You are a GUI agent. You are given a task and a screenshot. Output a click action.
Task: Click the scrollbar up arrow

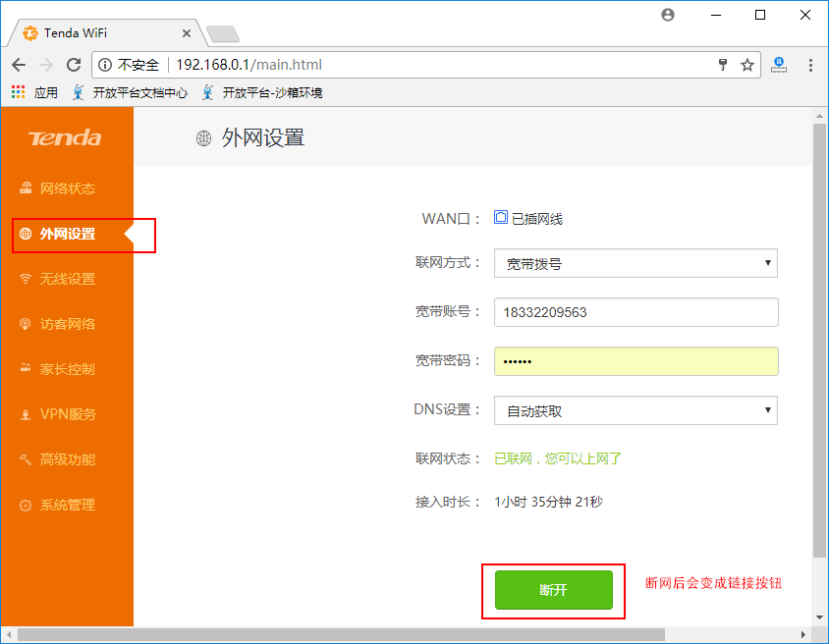click(x=819, y=116)
